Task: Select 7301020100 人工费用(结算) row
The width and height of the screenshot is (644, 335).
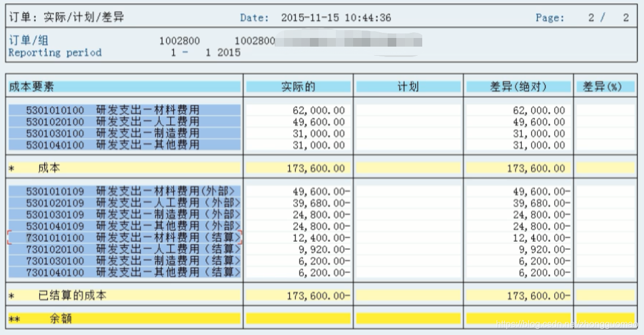Action: point(124,249)
